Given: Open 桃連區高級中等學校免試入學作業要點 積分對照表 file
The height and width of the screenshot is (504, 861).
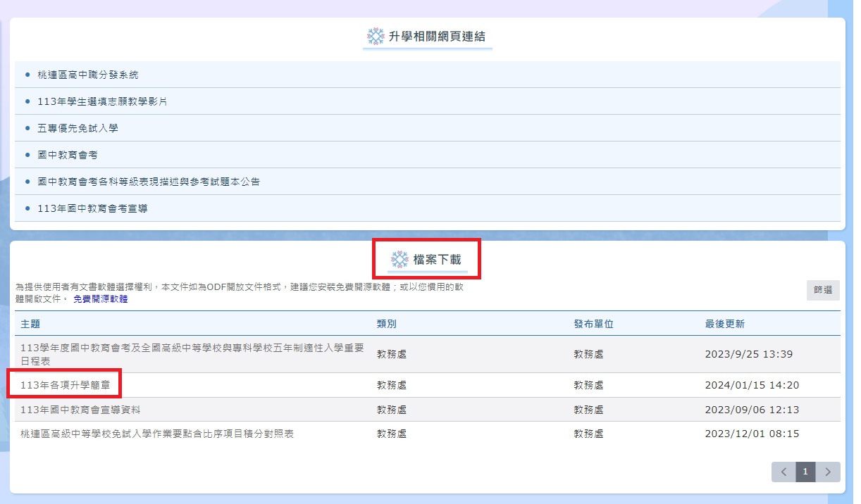Looking at the screenshot, I should 157,434.
